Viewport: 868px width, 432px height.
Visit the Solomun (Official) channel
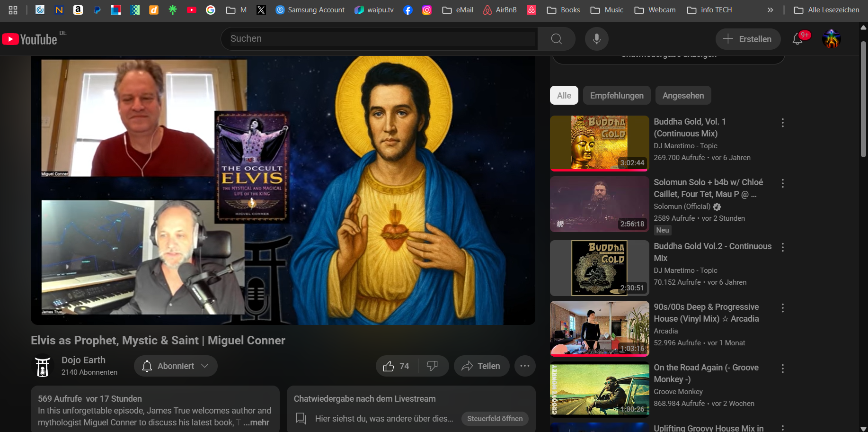pos(682,207)
